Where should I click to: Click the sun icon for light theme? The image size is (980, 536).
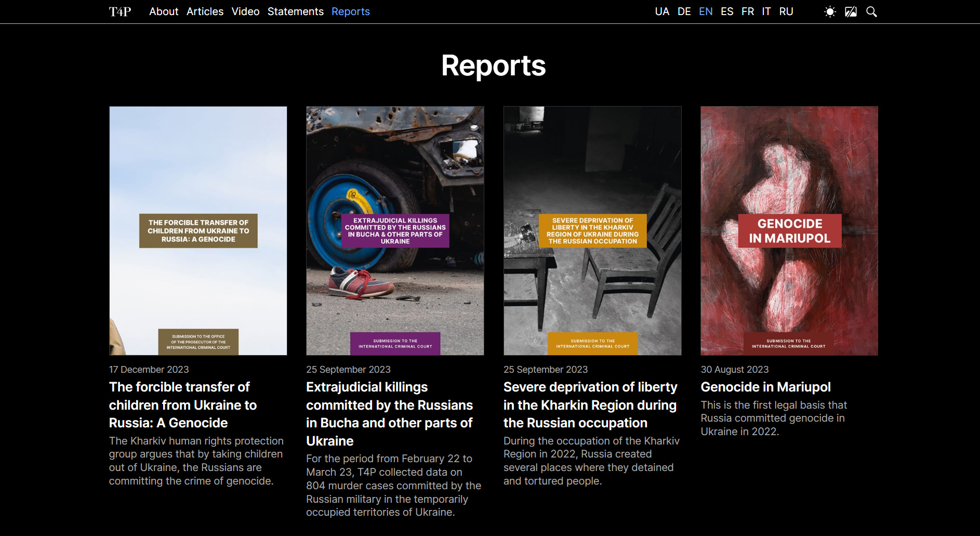[830, 11]
